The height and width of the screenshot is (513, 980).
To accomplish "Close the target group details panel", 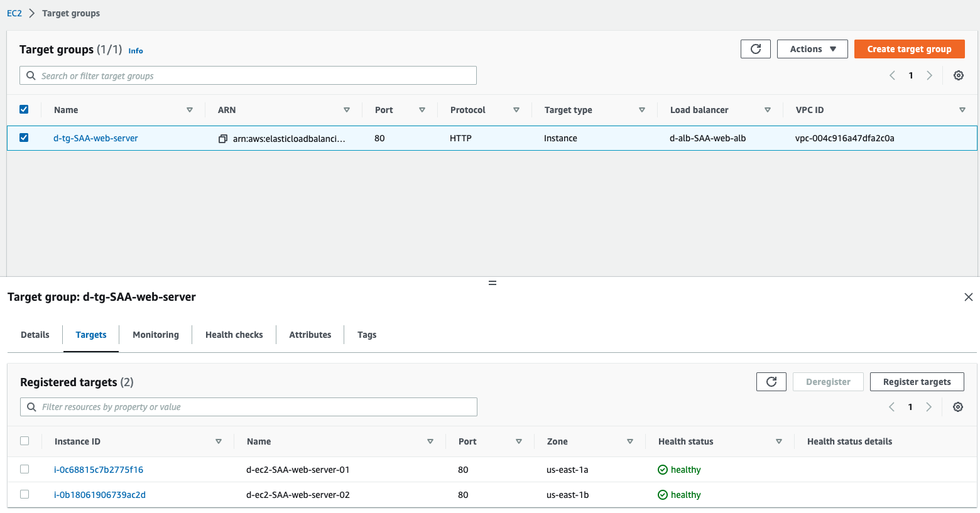I will (x=968, y=297).
